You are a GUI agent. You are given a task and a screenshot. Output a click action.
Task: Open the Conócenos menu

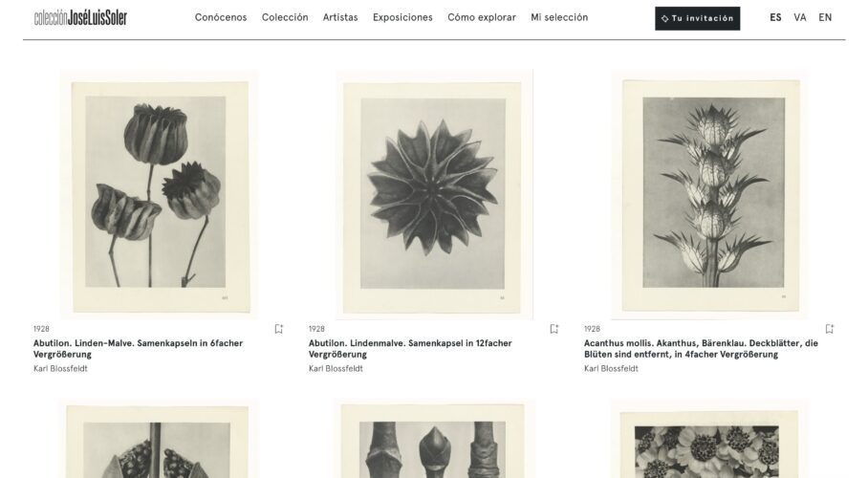click(221, 18)
